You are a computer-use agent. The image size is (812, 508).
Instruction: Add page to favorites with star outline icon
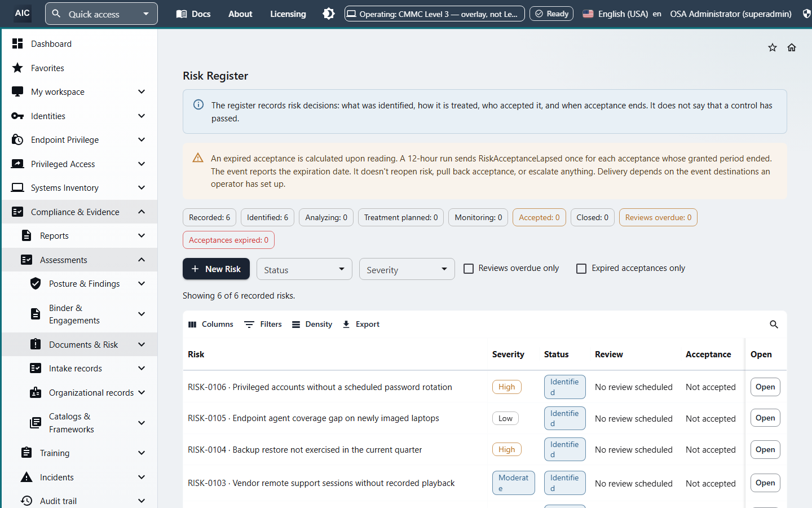773,47
